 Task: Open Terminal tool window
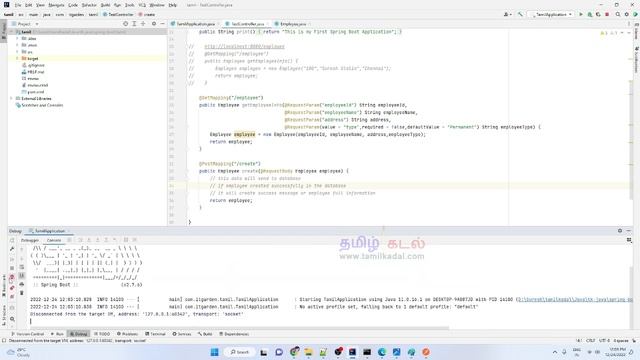coord(156,334)
